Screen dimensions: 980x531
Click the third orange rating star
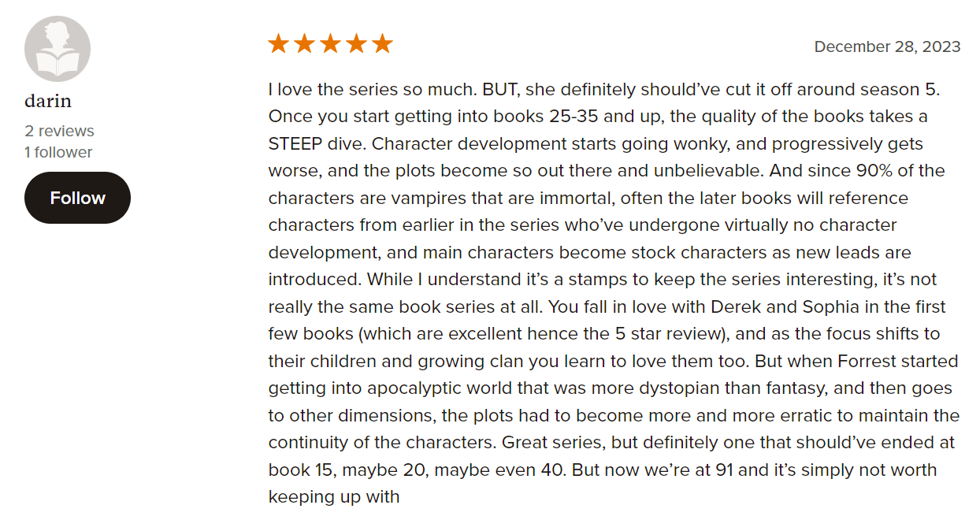click(x=330, y=44)
